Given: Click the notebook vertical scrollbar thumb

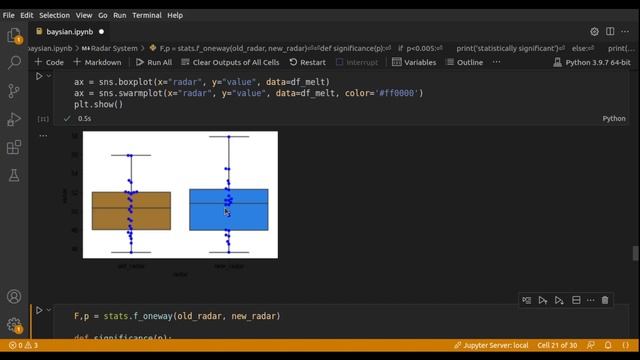Looking at the screenshot, I should tap(636, 253).
